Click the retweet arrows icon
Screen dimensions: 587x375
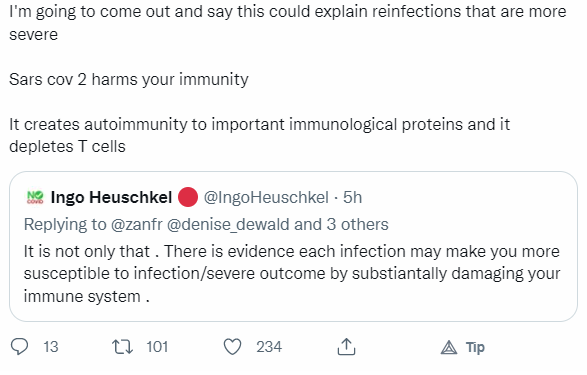point(122,347)
